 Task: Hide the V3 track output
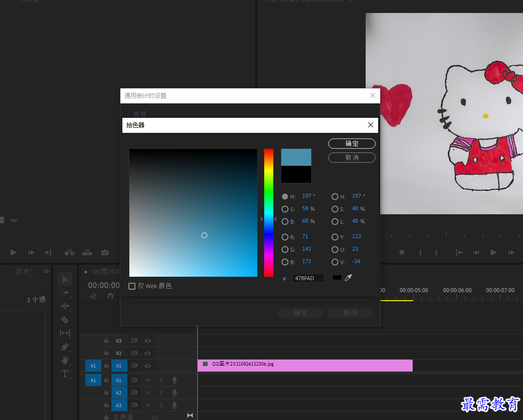148,341
